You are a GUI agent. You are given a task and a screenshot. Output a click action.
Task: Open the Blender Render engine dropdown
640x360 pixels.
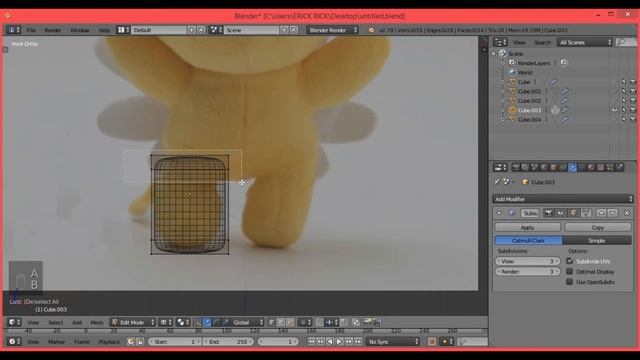[333, 30]
